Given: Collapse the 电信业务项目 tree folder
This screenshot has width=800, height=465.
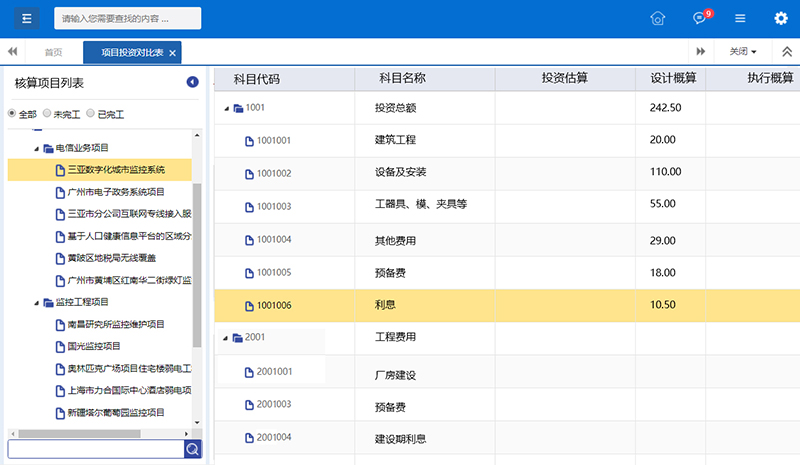Looking at the screenshot, I should [36, 149].
